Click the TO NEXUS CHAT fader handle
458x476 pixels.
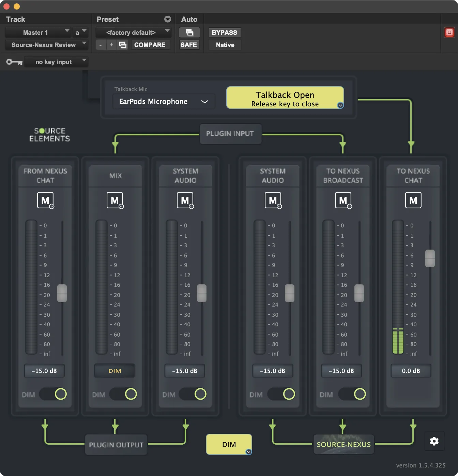[x=430, y=258]
